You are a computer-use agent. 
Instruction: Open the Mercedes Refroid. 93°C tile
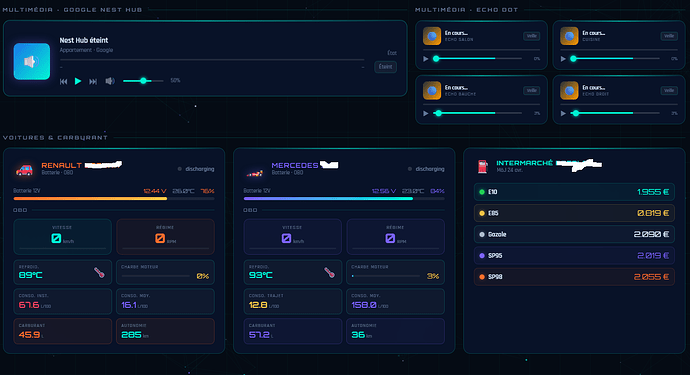coord(293,272)
